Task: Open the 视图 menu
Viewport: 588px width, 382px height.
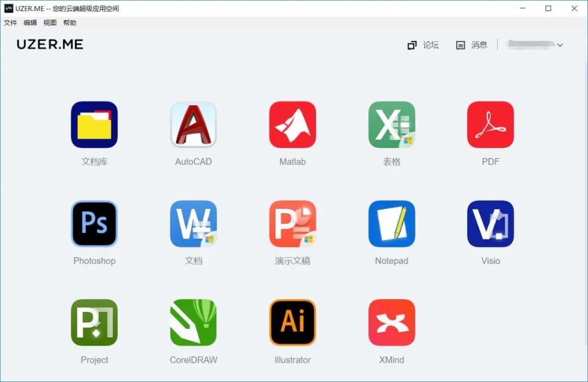Action: pyautogui.click(x=50, y=22)
